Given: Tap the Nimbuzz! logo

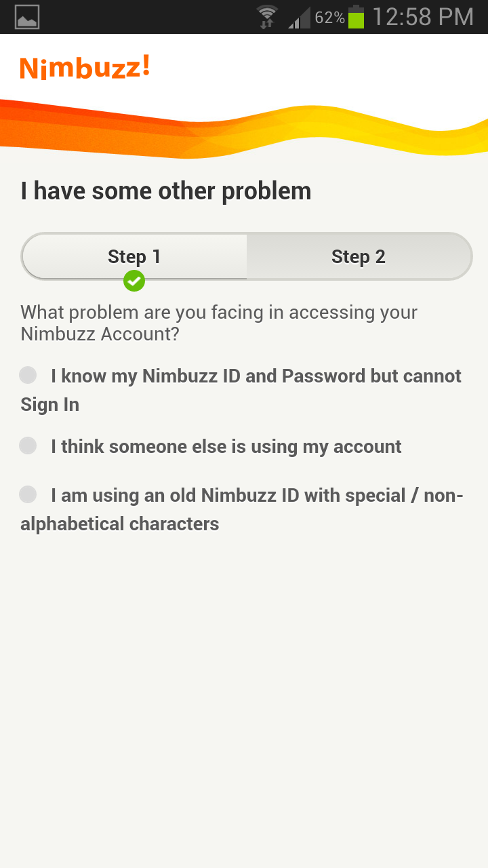Looking at the screenshot, I should [85, 68].
